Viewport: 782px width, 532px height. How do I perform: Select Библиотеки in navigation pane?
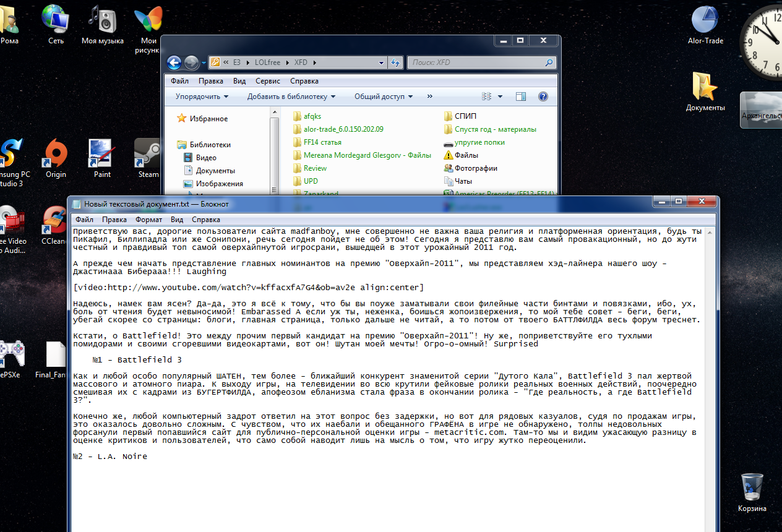tap(204, 145)
